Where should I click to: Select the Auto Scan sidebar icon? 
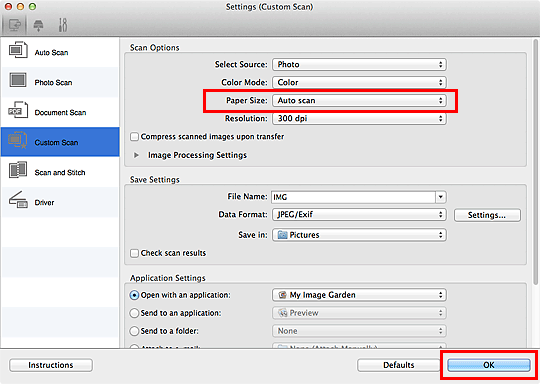tap(18, 50)
